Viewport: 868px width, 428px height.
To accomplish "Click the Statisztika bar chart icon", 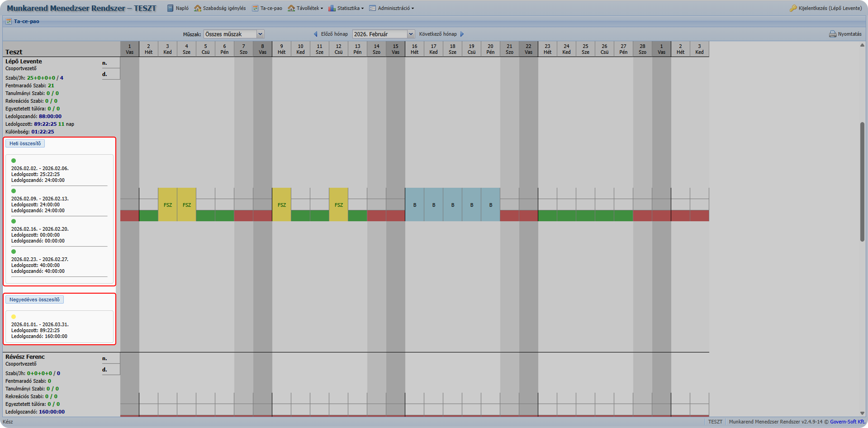I will 332,8.
